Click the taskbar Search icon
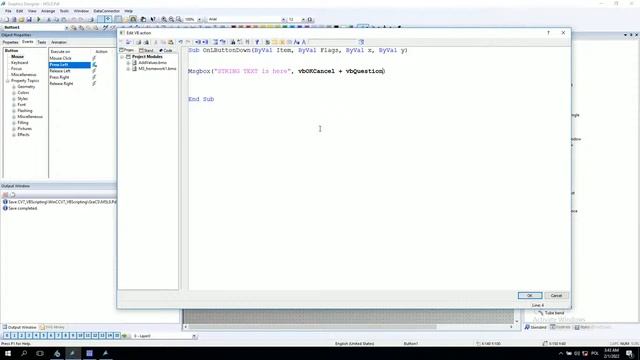Screen dimensions: 640x360 (24, 353)
